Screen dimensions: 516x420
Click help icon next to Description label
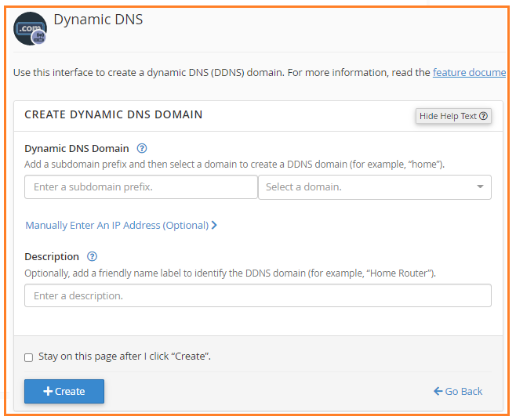[x=93, y=256]
